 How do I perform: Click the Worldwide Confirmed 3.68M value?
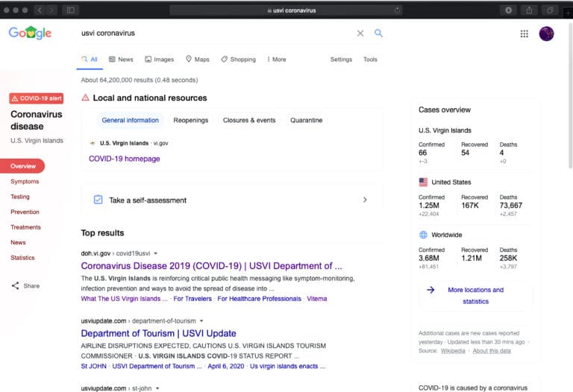click(429, 258)
